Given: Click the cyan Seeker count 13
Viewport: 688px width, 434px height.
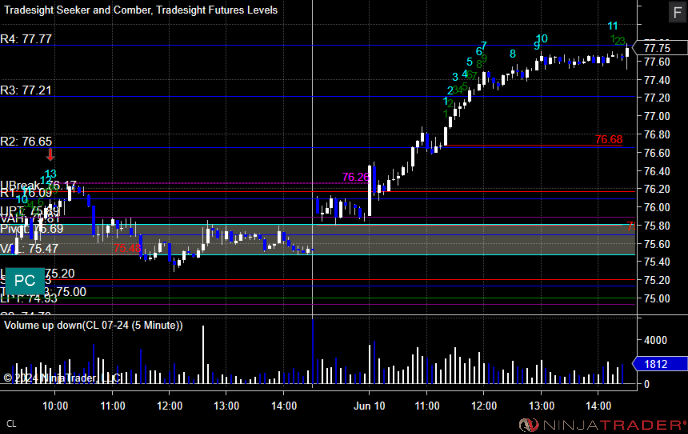Looking at the screenshot, I should point(50,174).
